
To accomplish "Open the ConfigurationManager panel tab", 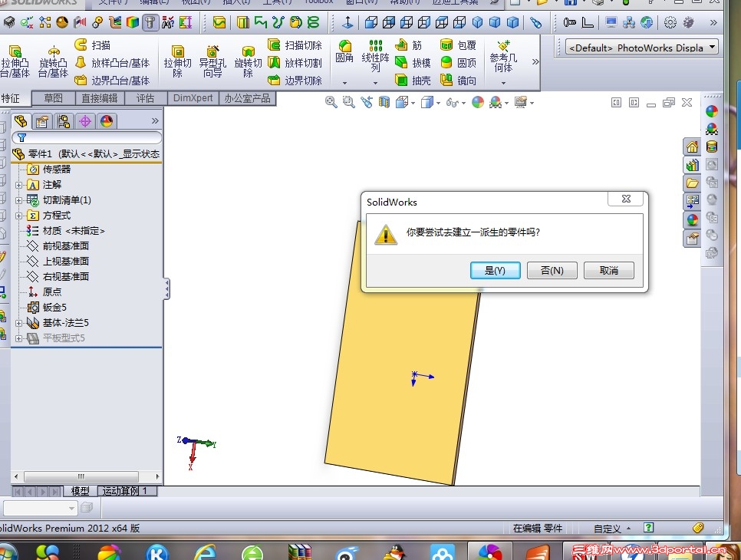I will [x=64, y=121].
